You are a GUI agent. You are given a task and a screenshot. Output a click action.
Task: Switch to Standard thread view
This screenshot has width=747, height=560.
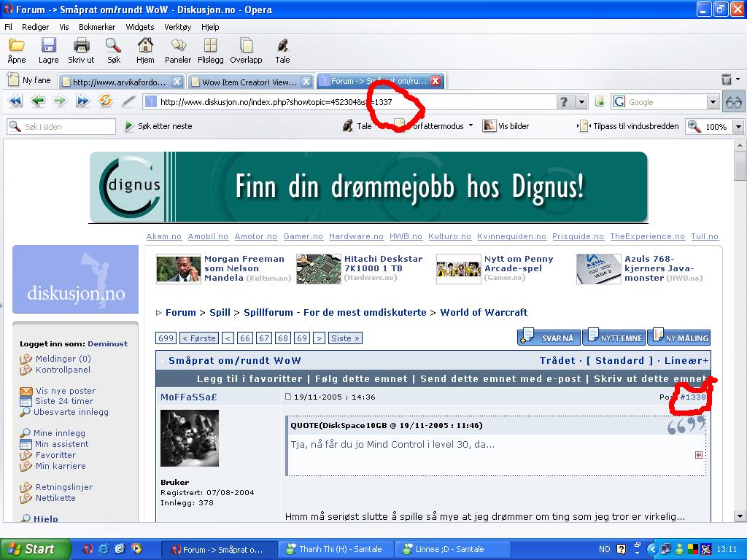pyautogui.click(x=620, y=360)
